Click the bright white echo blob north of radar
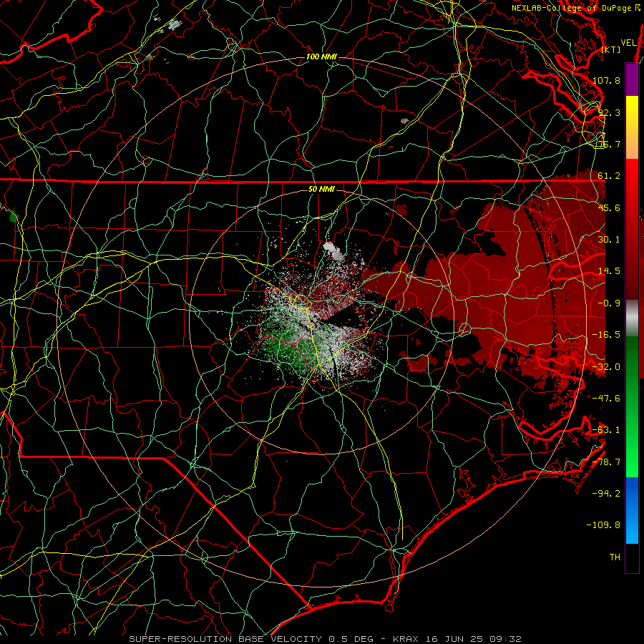 point(333,250)
